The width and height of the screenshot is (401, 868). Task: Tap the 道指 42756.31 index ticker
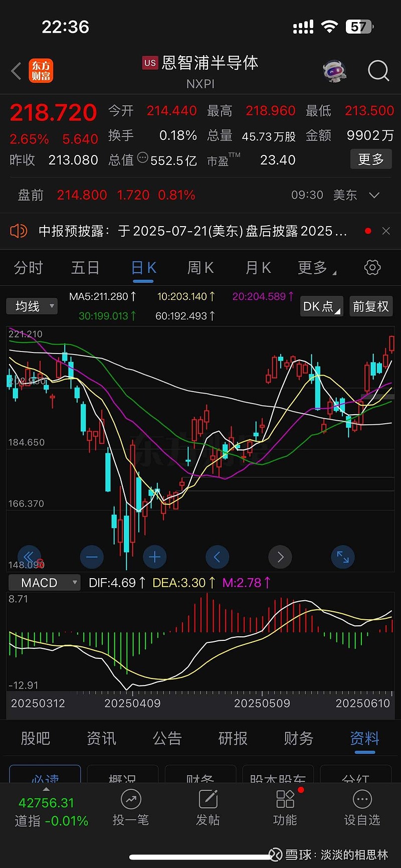51,812
